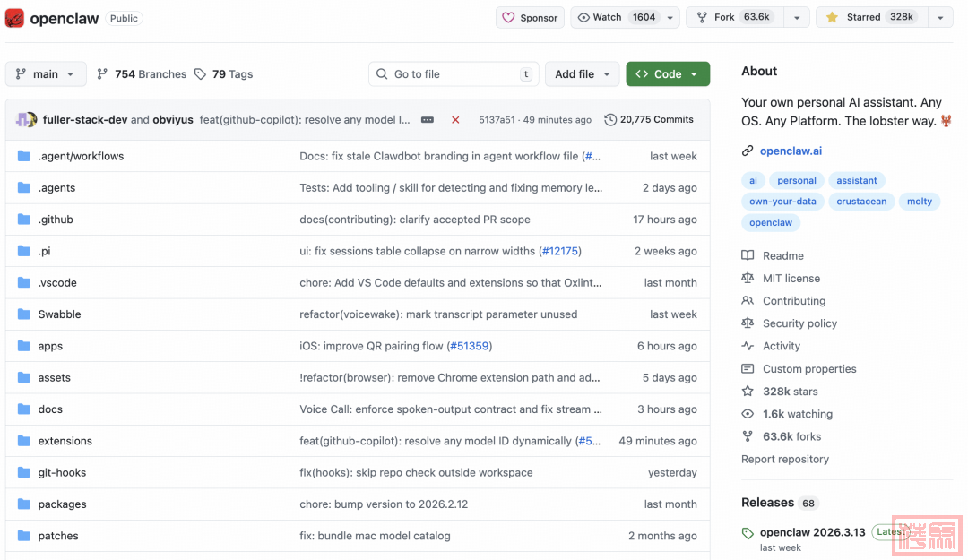Viewport: 968px width, 560px height.
Task: Expand the Fork dropdown arrow
Action: [797, 17]
